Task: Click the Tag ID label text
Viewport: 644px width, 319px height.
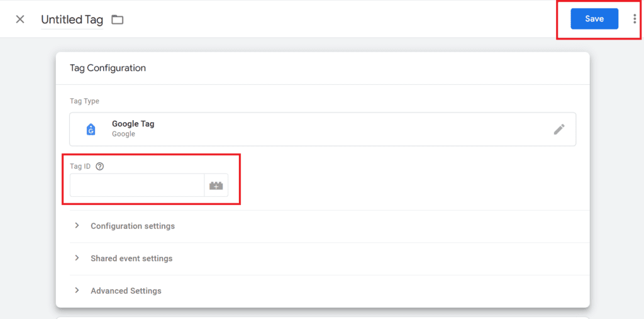Action: (80, 167)
